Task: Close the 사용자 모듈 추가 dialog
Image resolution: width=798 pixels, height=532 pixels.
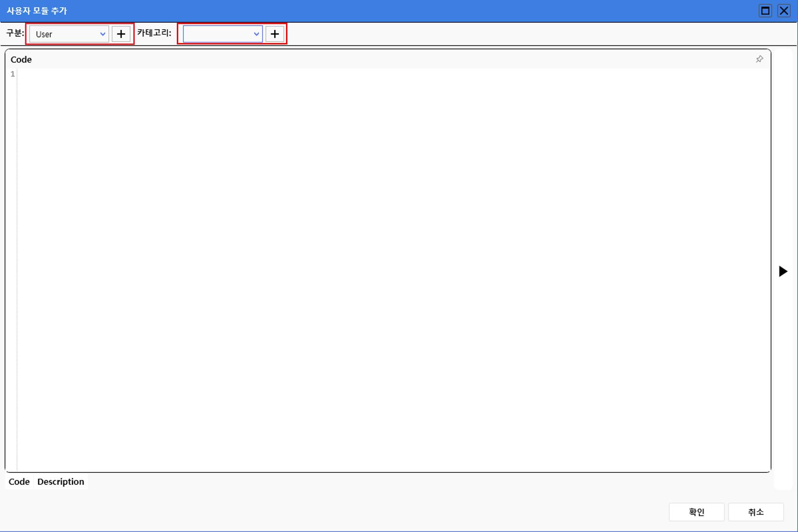Action: click(784, 10)
